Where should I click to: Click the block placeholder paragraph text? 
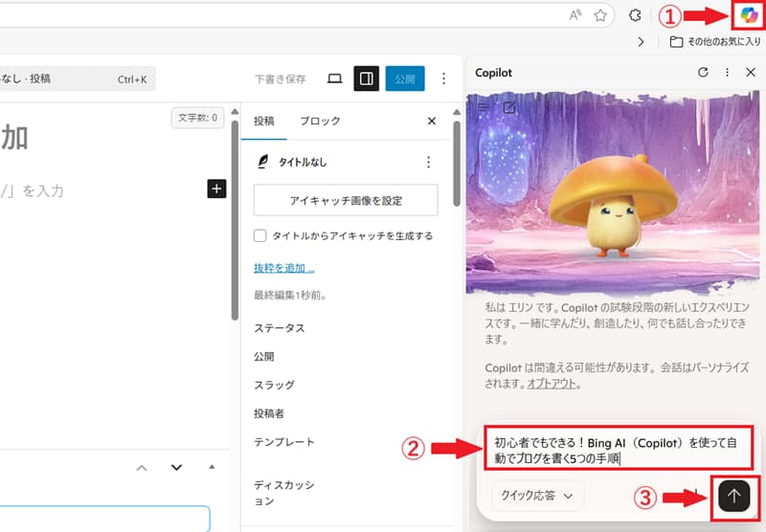(x=33, y=190)
